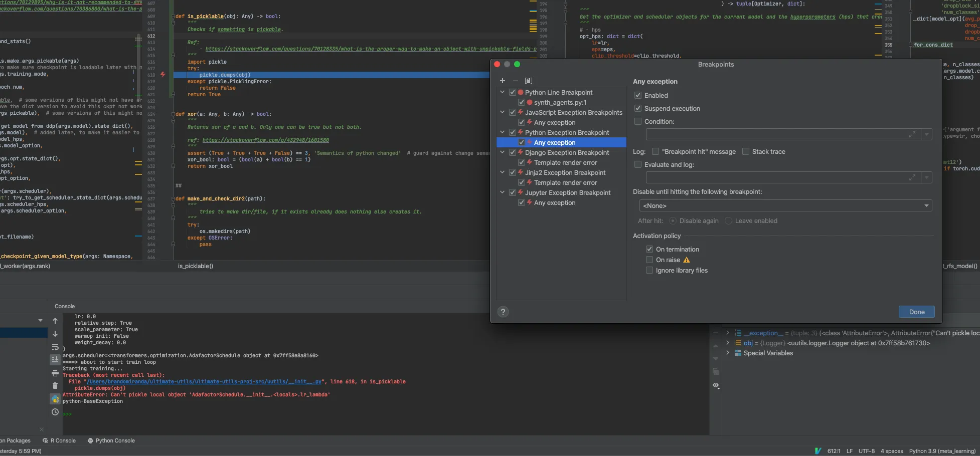Collapse the Django Exception Breakpoint group
980x456 pixels.
(x=502, y=152)
